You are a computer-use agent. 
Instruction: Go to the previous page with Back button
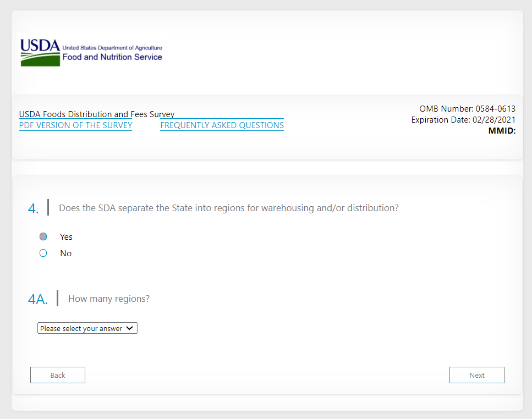(58, 375)
